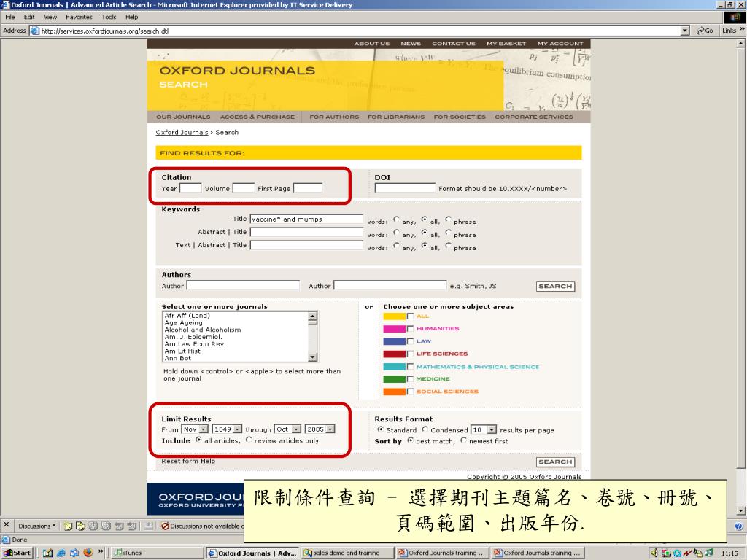
Task: Switch to iTunes taskbar button
Action: pos(158,553)
